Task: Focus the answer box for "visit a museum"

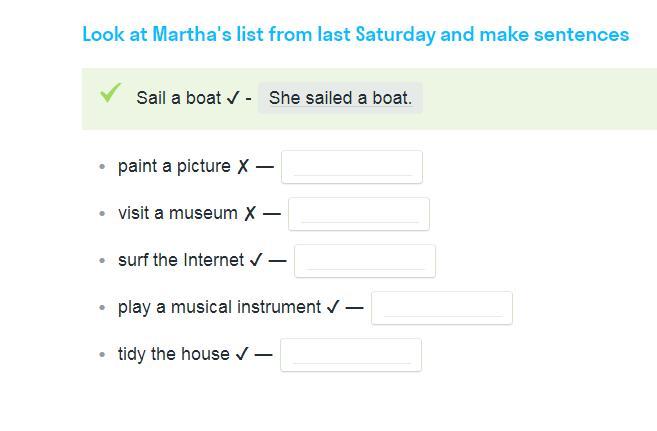Action: pyautogui.click(x=359, y=214)
